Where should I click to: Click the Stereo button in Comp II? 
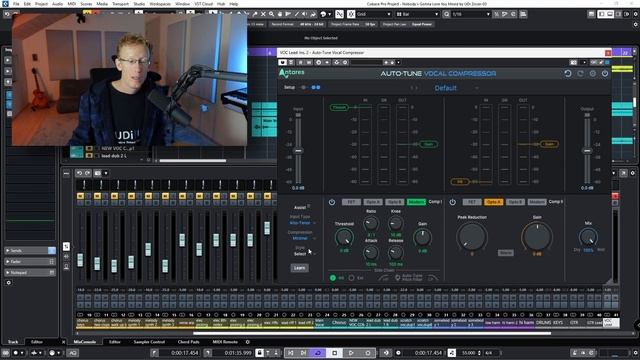click(505, 253)
